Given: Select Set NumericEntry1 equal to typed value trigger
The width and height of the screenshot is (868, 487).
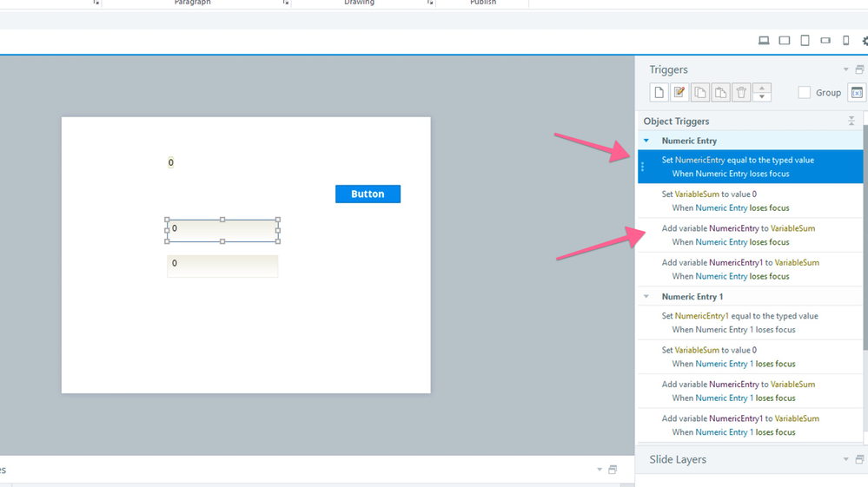Looking at the screenshot, I should point(750,322).
